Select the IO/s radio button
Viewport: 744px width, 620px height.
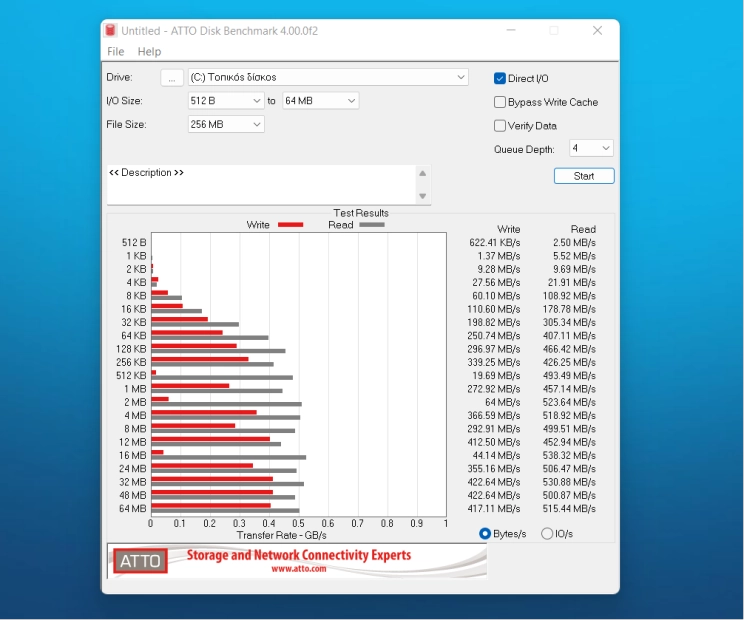(x=547, y=534)
